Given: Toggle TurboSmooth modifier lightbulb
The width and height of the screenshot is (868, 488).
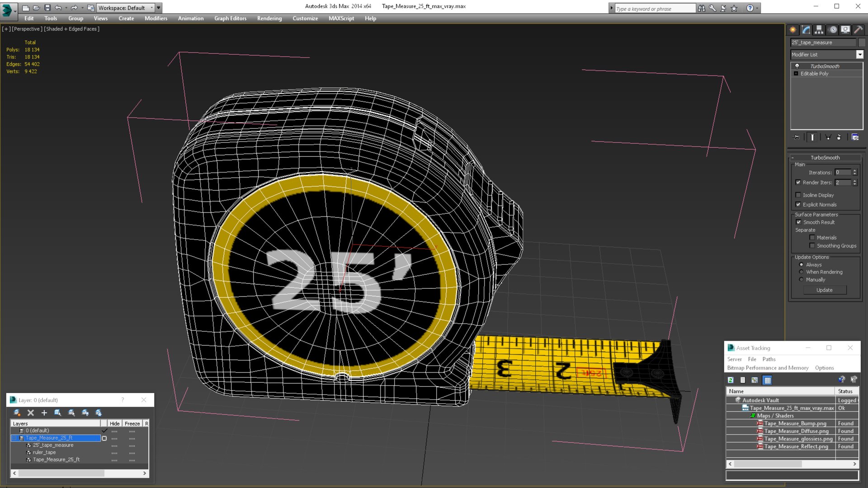Looking at the screenshot, I should (x=797, y=66).
